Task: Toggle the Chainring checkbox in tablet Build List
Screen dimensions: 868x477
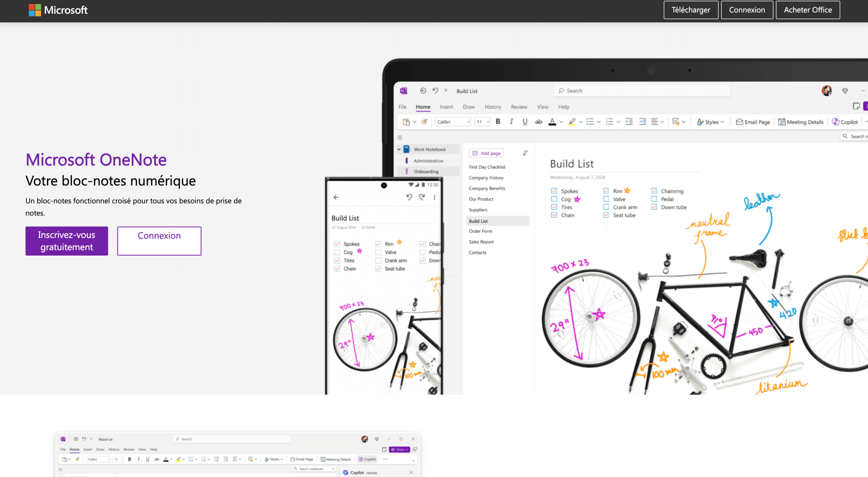Action: click(654, 191)
